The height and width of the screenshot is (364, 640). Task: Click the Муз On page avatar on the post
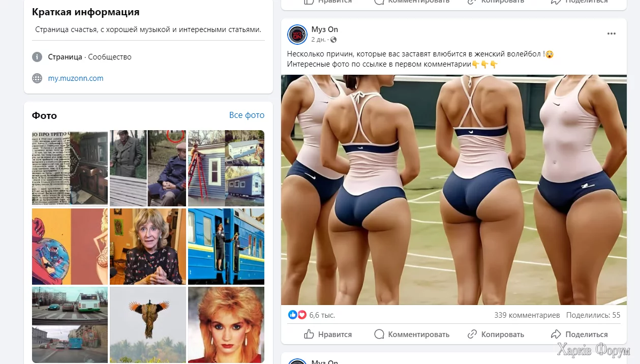[x=297, y=35]
